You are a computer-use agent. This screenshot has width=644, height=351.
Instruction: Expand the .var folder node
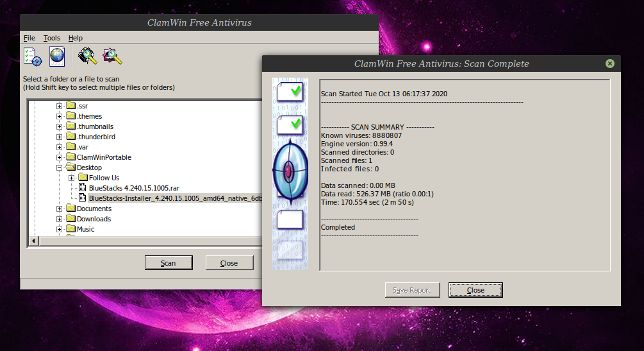click(x=59, y=147)
